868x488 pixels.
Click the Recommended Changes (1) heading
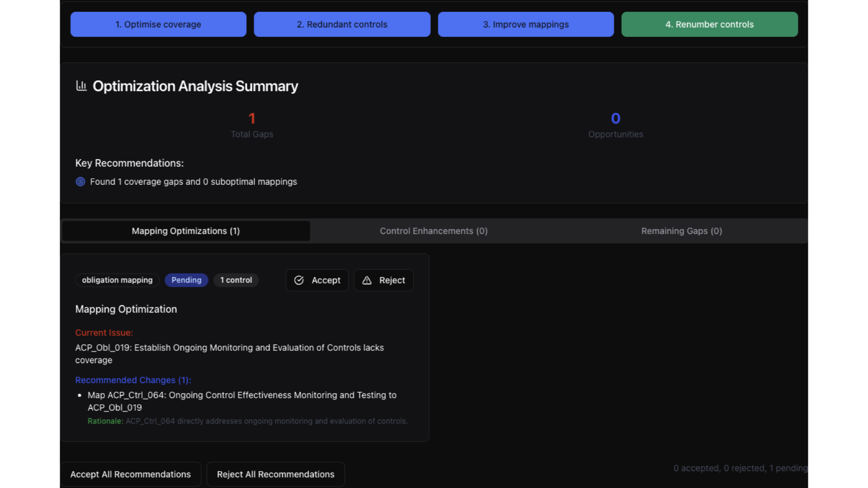[x=133, y=380]
